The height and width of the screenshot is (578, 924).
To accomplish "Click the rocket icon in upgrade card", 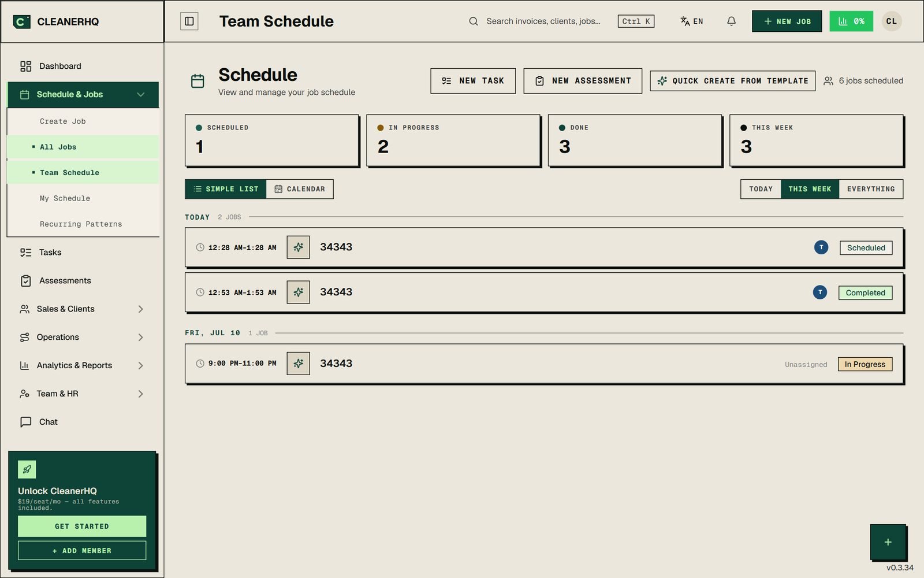I will pyautogui.click(x=27, y=469).
